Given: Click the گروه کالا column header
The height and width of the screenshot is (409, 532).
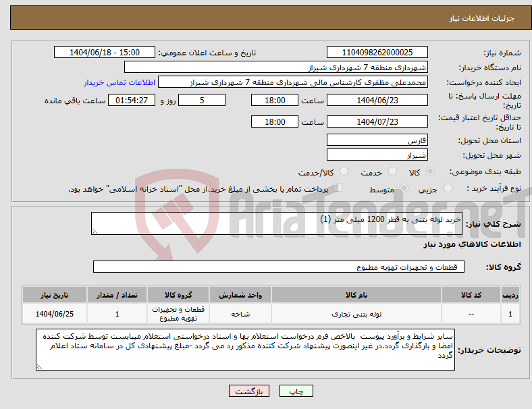Looking at the screenshot, I should (x=178, y=295).
